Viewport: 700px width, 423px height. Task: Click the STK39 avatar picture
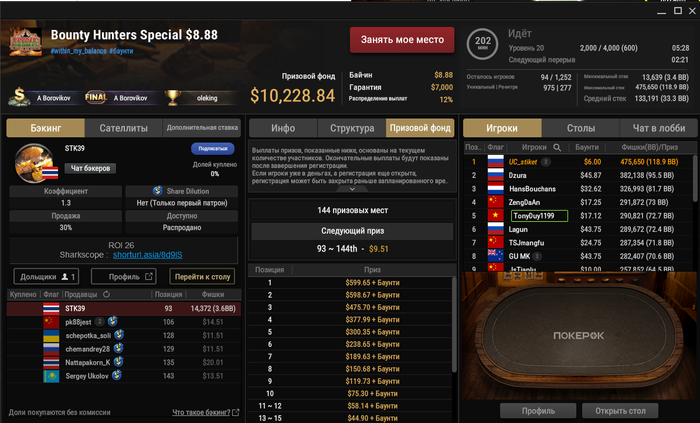[34, 163]
